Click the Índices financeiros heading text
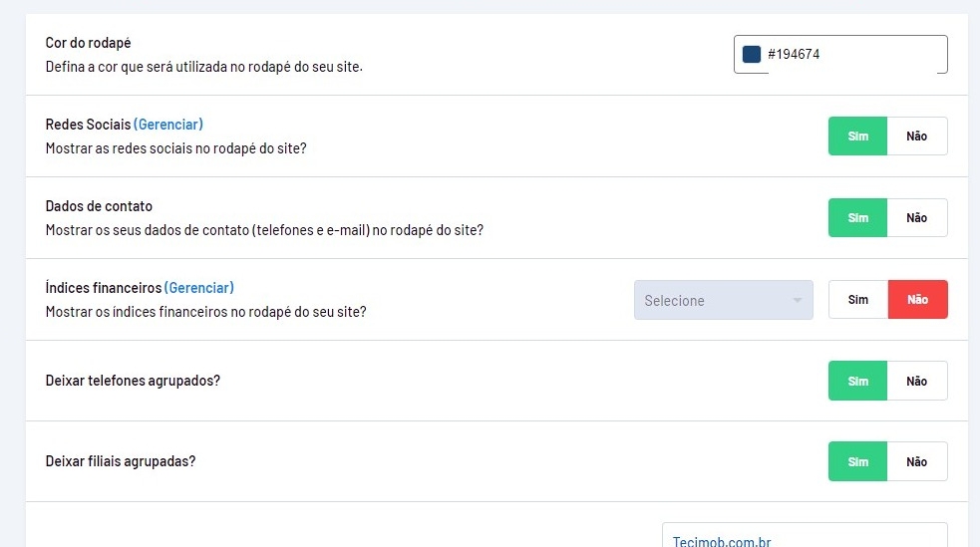 (x=104, y=288)
